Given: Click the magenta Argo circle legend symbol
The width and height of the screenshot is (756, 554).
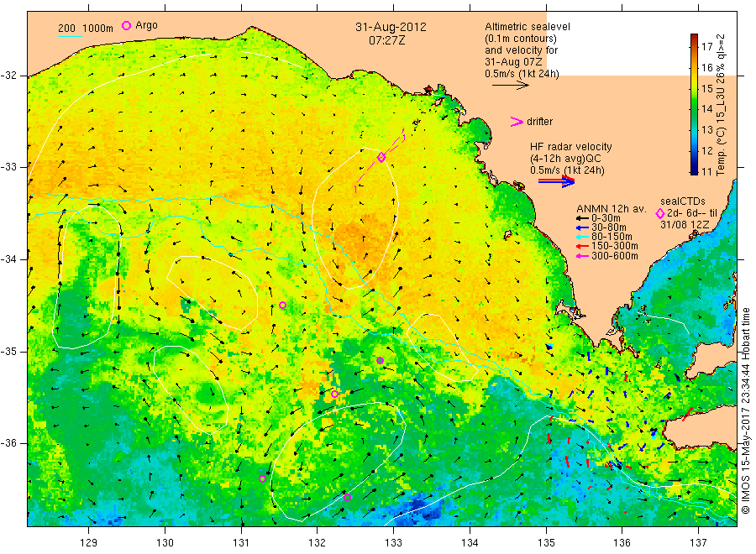Looking at the screenshot, I should [126, 25].
